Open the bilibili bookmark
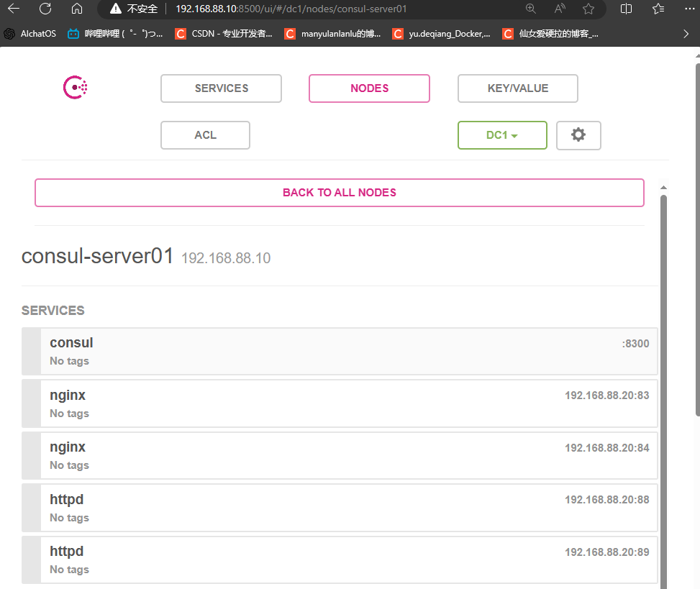This screenshot has height=589, width=700. coord(115,34)
